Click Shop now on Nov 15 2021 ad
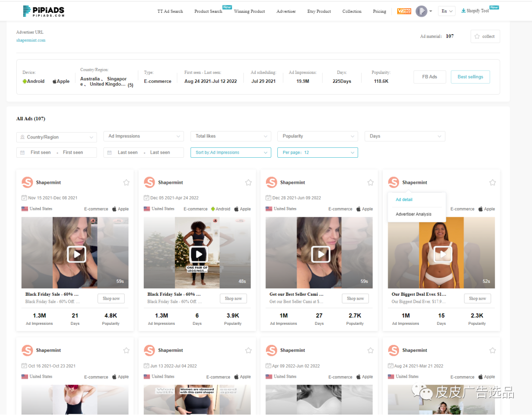 click(111, 299)
